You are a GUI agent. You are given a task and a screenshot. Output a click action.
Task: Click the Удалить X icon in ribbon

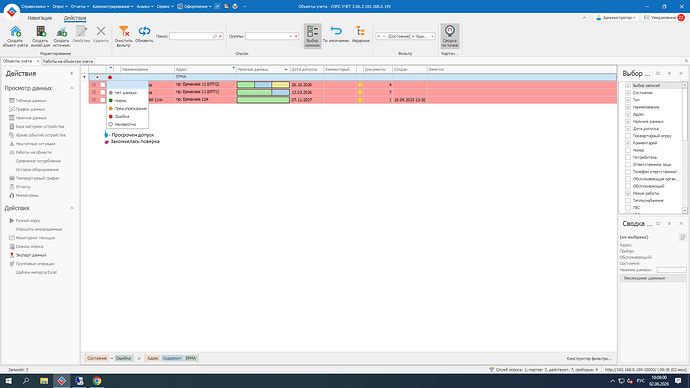point(101,31)
